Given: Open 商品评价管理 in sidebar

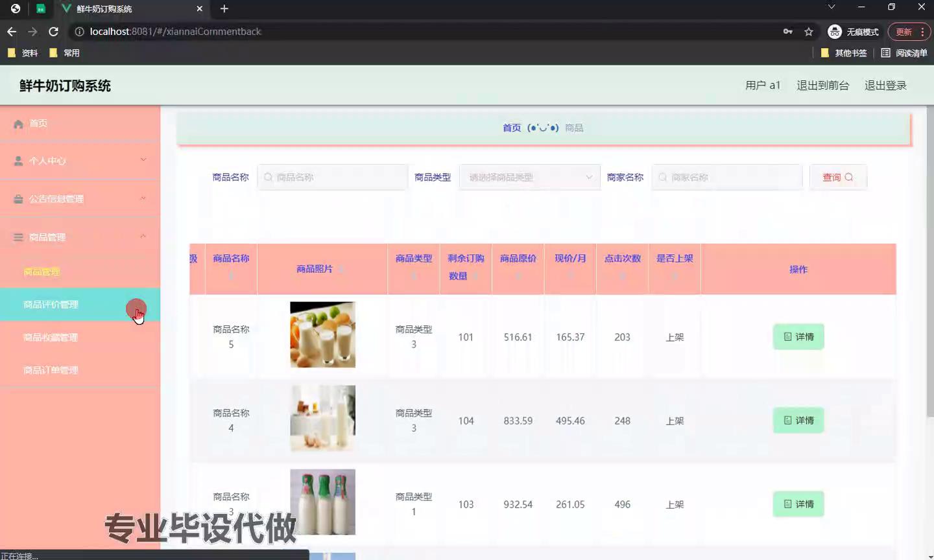Looking at the screenshot, I should click(51, 304).
